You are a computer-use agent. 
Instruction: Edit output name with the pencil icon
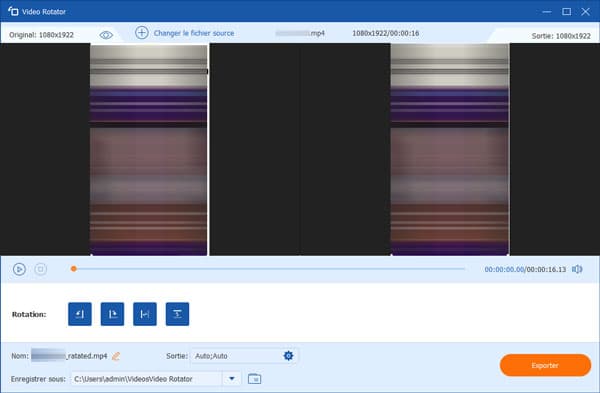[116, 356]
